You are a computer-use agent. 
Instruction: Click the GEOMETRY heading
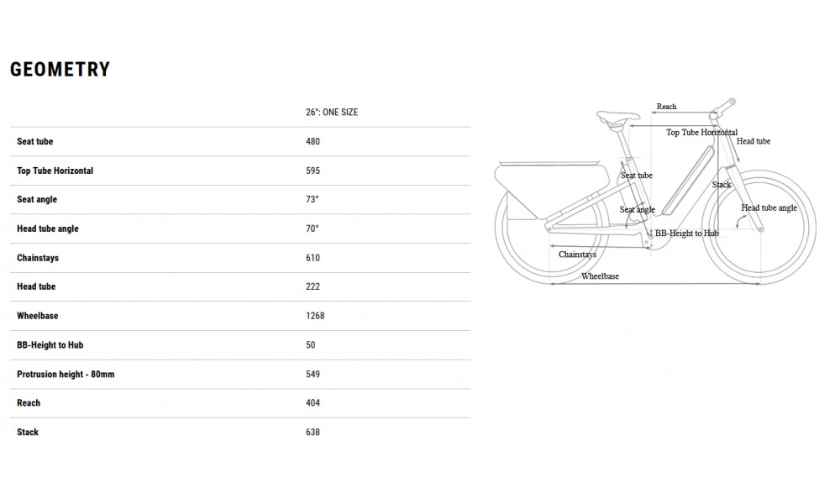60,70
